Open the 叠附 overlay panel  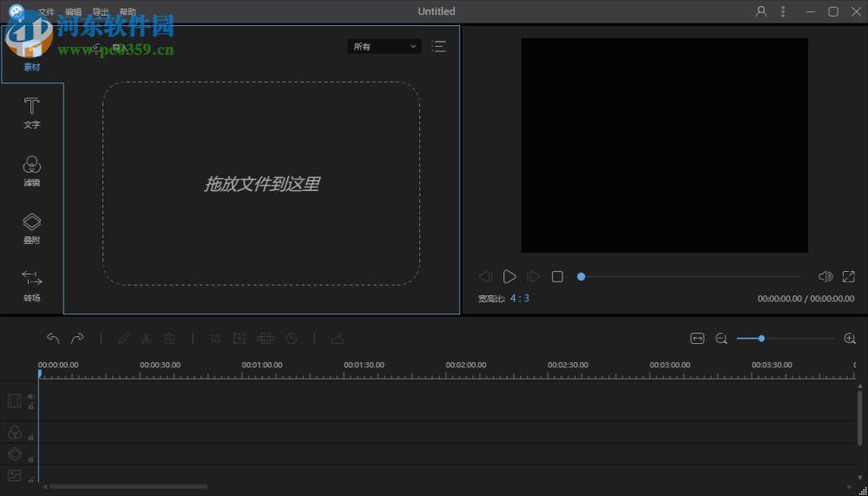(x=31, y=228)
